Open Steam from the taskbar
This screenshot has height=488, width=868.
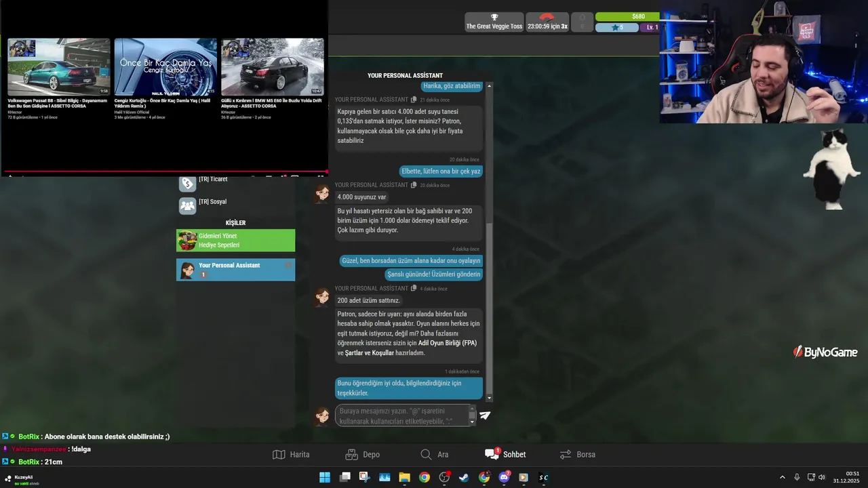point(464,477)
